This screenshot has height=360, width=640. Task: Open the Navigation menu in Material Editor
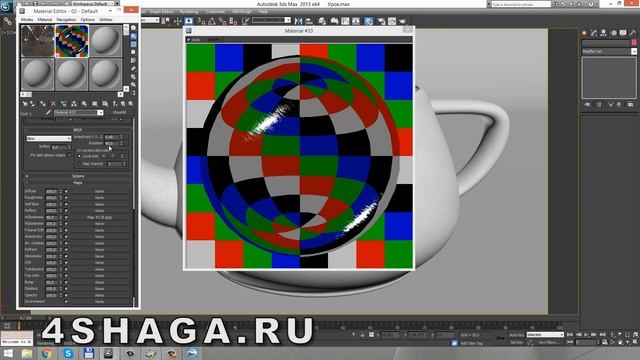66,20
